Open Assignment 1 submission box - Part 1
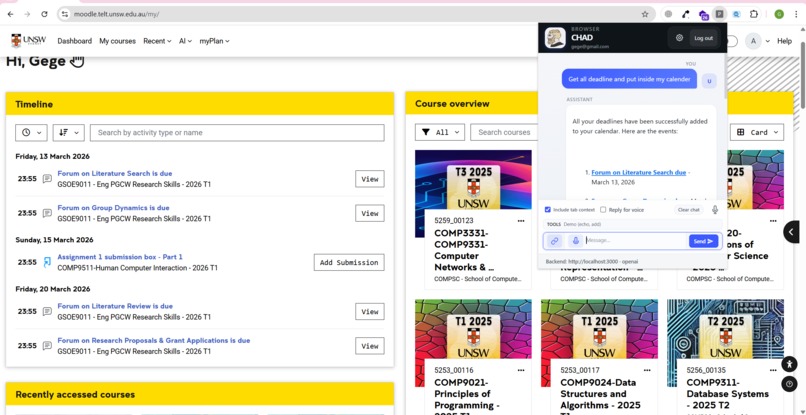This screenshot has width=806, height=415. 120,257
